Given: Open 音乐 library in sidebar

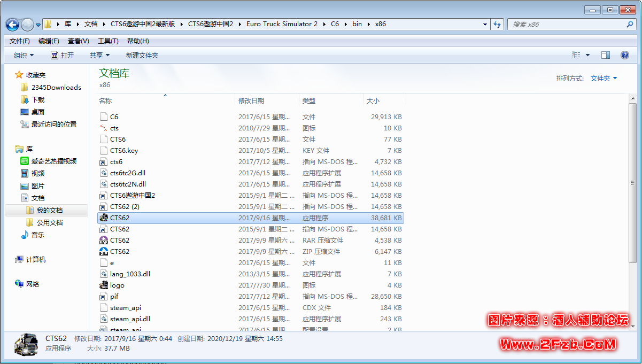Looking at the screenshot, I should tap(33, 235).
